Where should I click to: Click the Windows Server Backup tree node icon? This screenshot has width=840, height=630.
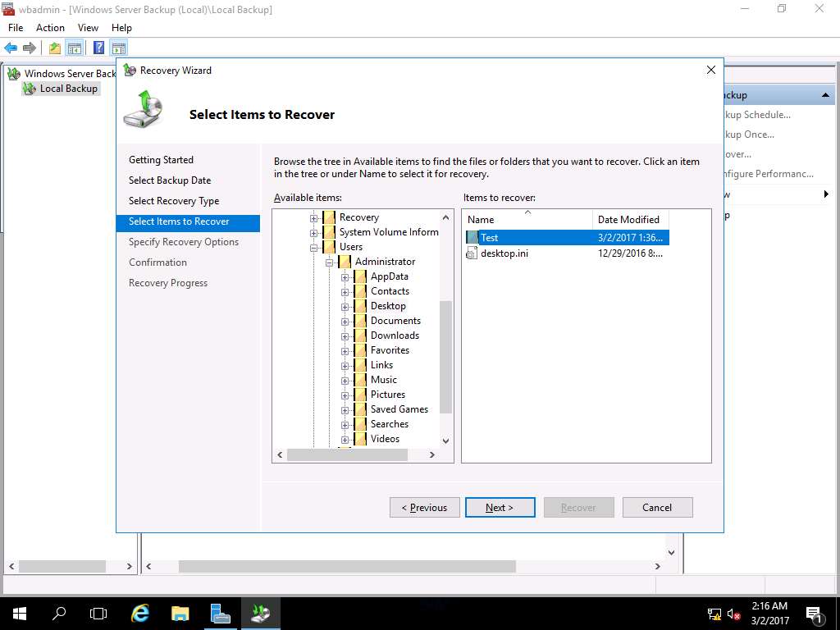click(14, 73)
